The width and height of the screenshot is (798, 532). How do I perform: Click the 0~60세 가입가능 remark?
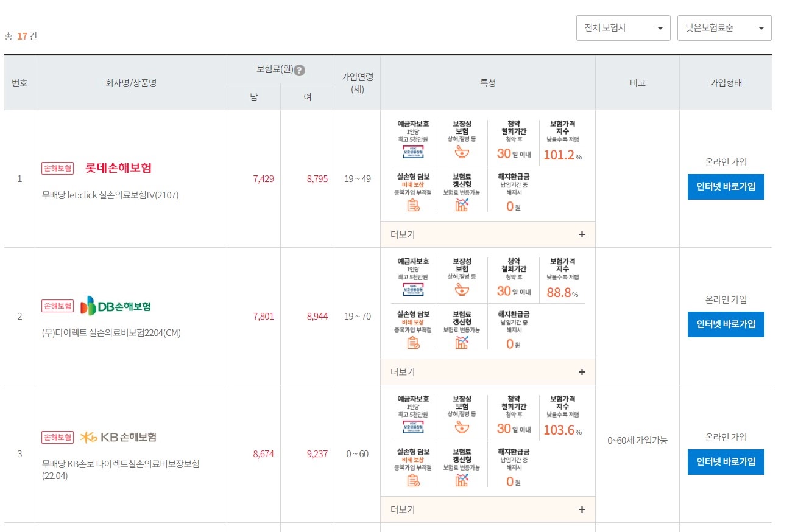[x=637, y=440]
